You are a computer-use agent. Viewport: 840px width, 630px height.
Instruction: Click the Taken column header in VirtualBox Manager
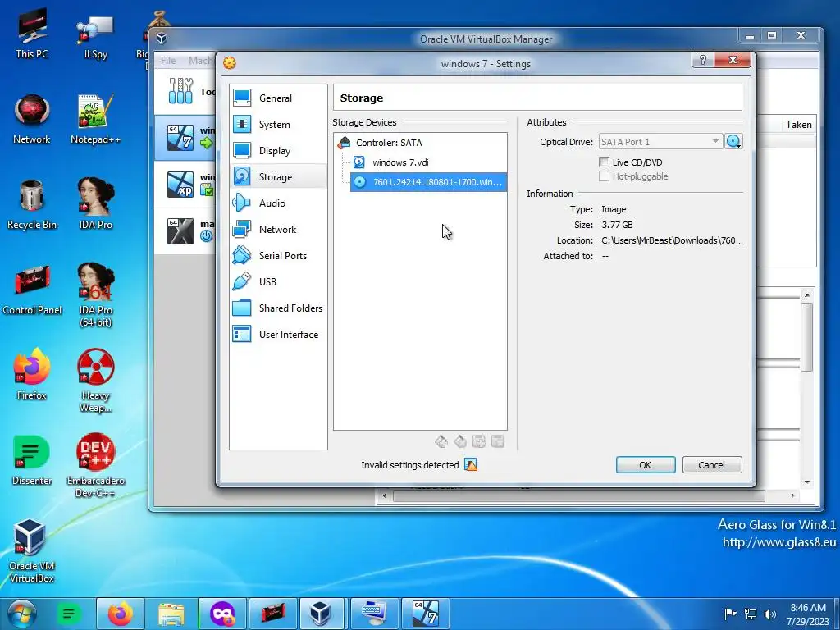(x=798, y=125)
